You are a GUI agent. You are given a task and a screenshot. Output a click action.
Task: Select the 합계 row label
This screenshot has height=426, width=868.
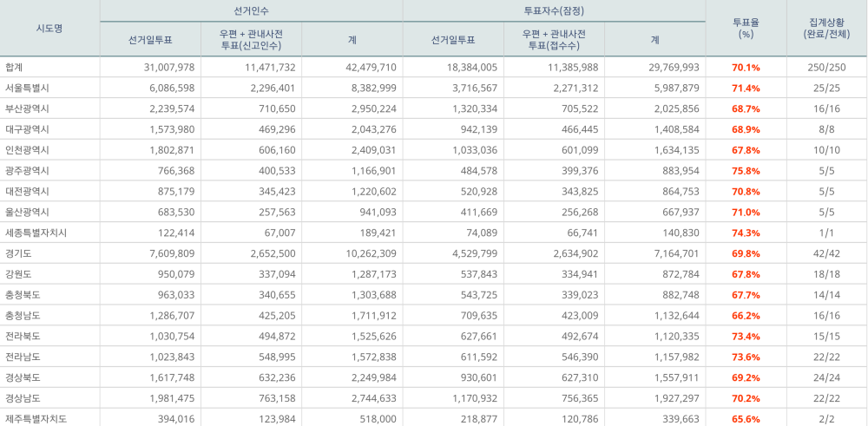click(15, 67)
